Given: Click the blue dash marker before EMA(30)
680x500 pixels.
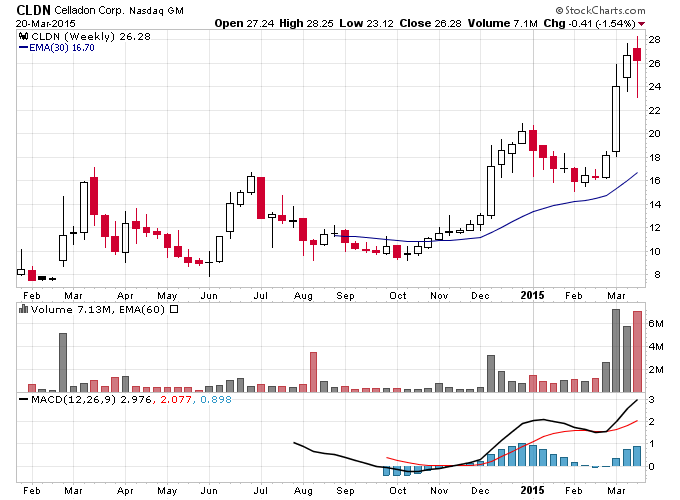Looking at the screenshot, I should 23,47.
